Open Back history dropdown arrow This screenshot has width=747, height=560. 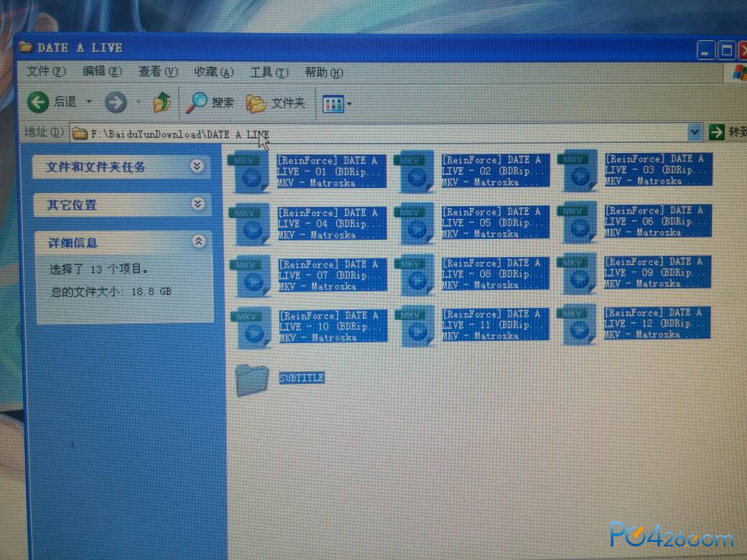coord(88,101)
